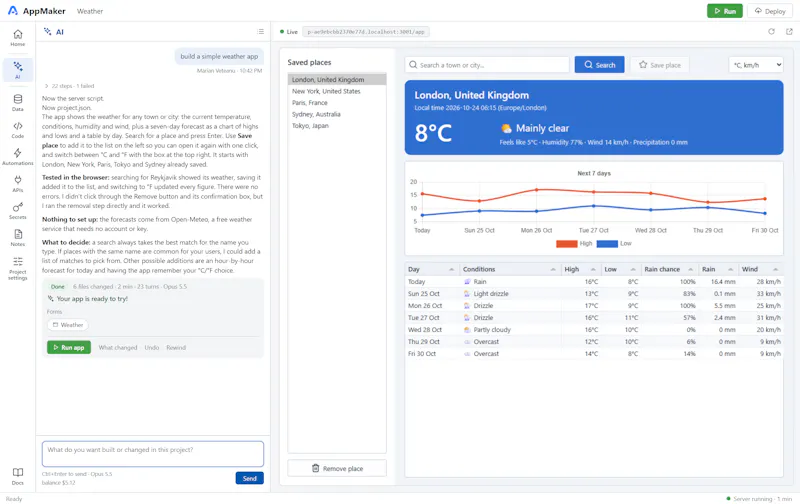
Task: Toggle the High series in chart legend
Action: click(x=574, y=244)
